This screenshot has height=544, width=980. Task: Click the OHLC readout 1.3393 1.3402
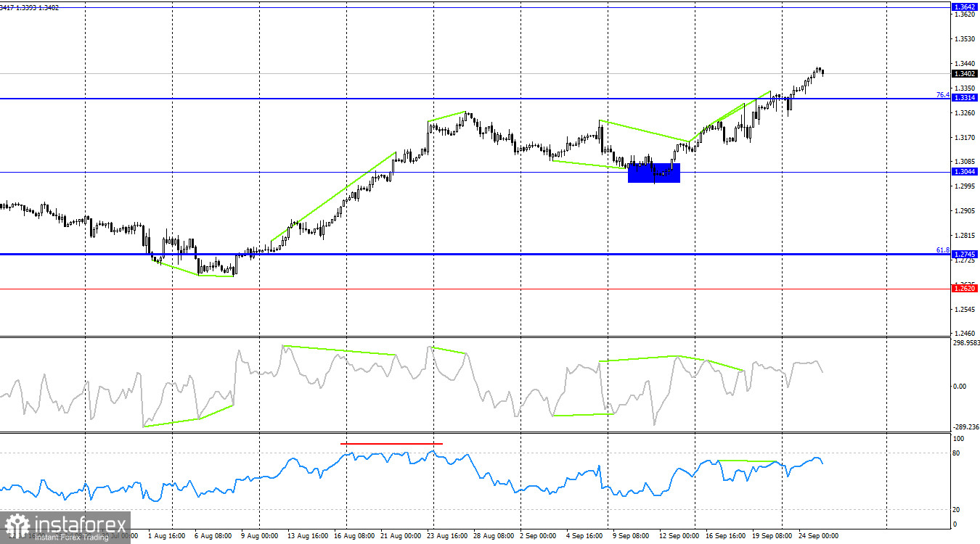(39, 7)
